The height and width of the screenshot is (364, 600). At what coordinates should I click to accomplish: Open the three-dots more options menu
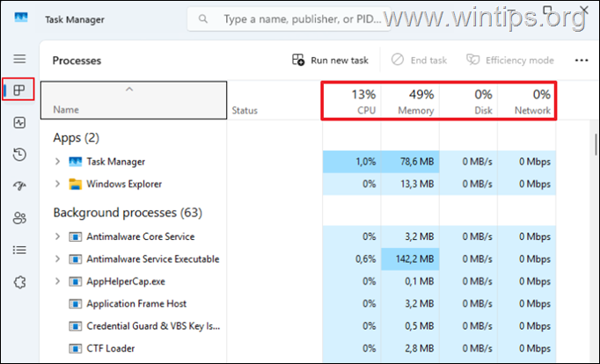582,60
